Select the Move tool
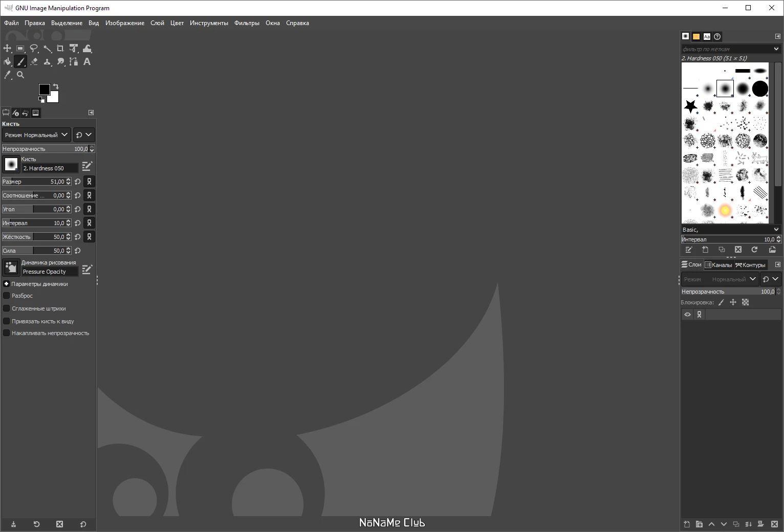This screenshot has width=784, height=532. tap(7, 48)
